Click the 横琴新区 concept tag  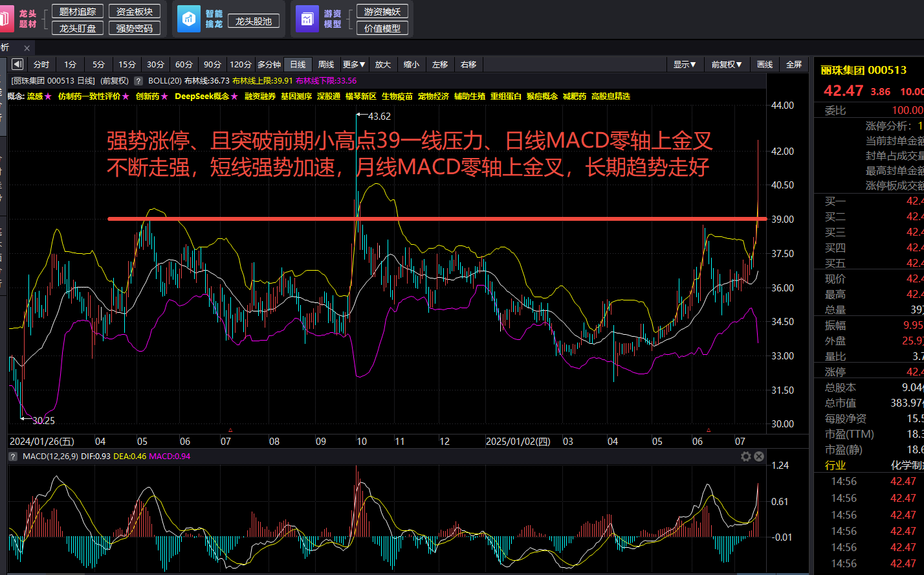[361, 96]
